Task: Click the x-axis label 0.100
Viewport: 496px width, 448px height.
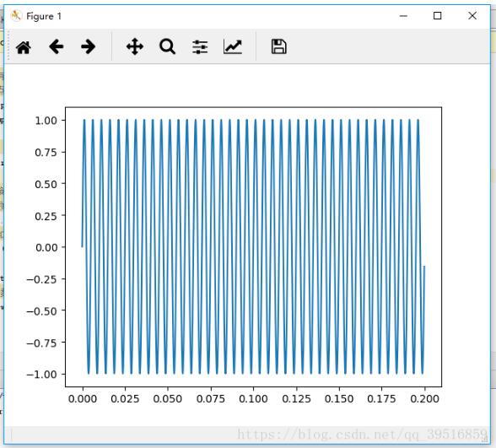Action: pyautogui.click(x=253, y=398)
